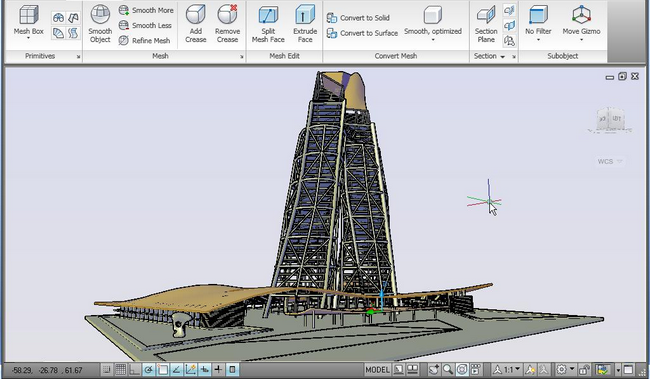Click Convert to Surface
This screenshot has height=379, width=650.
point(362,33)
